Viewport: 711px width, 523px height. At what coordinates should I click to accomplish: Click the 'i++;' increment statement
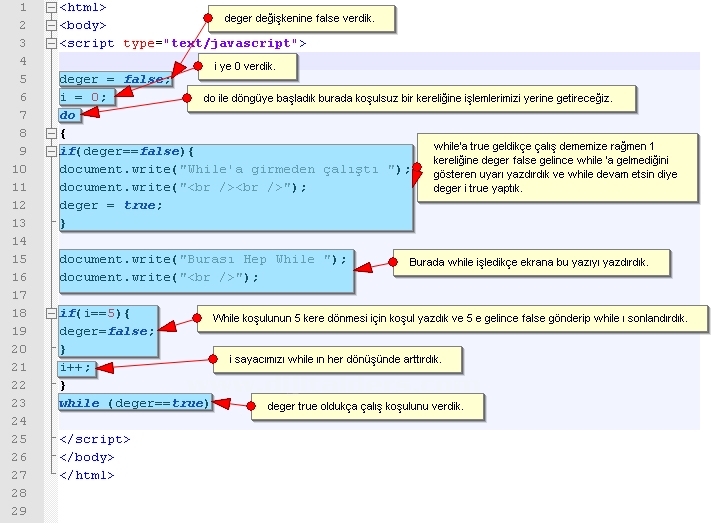coord(75,367)
